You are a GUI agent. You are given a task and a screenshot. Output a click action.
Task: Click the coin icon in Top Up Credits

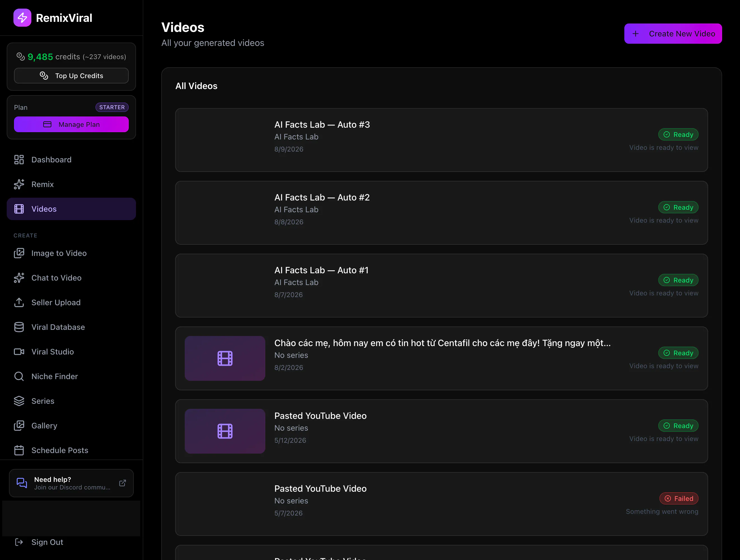coord(44,76)
